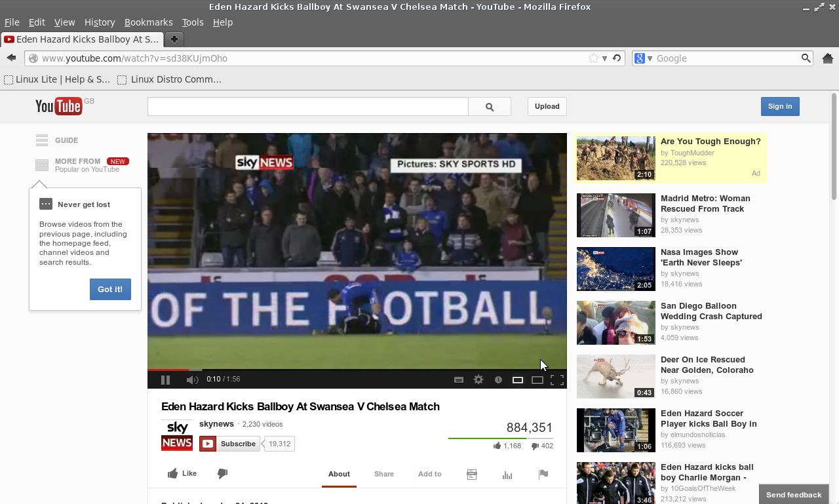Open Eden Hazard kicks ball boy Charlie Morgan title
Viewport: 839px width, 504px height.
pos(707,473)
